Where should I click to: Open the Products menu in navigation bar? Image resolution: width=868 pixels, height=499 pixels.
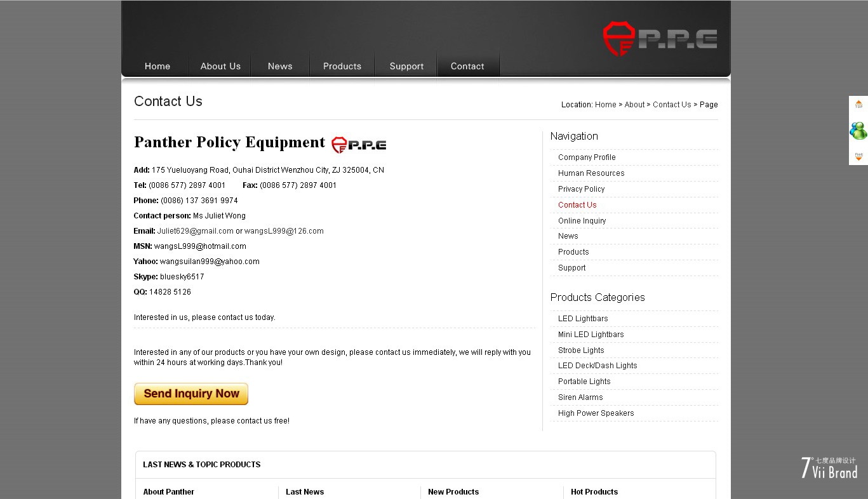[342, 66]
